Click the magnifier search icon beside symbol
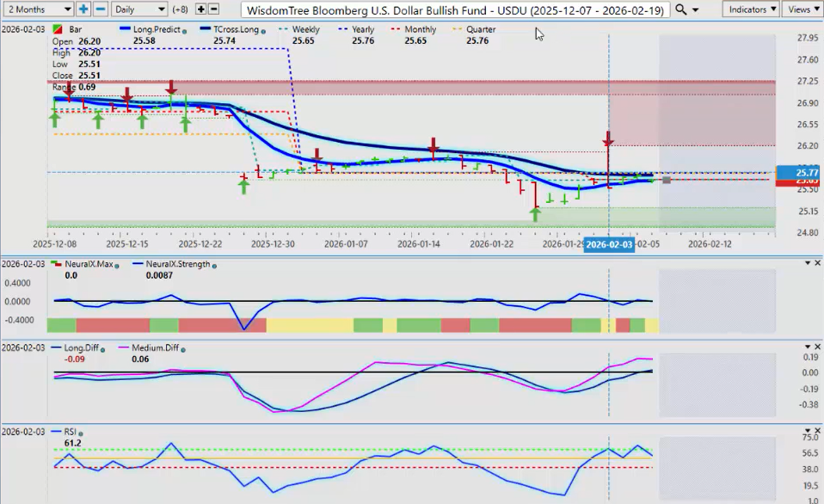 tap(680, 9)
